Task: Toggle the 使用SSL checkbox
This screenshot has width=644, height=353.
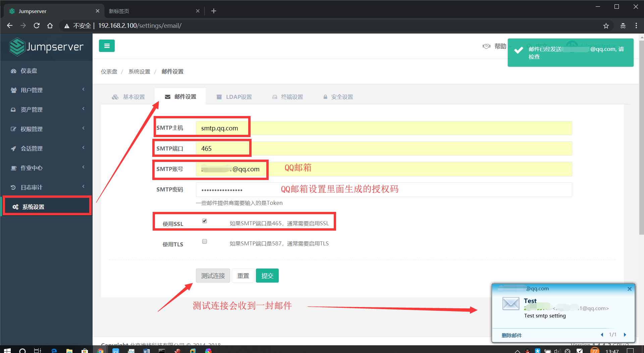Action: pyautogui.click(x=205, y=221)
